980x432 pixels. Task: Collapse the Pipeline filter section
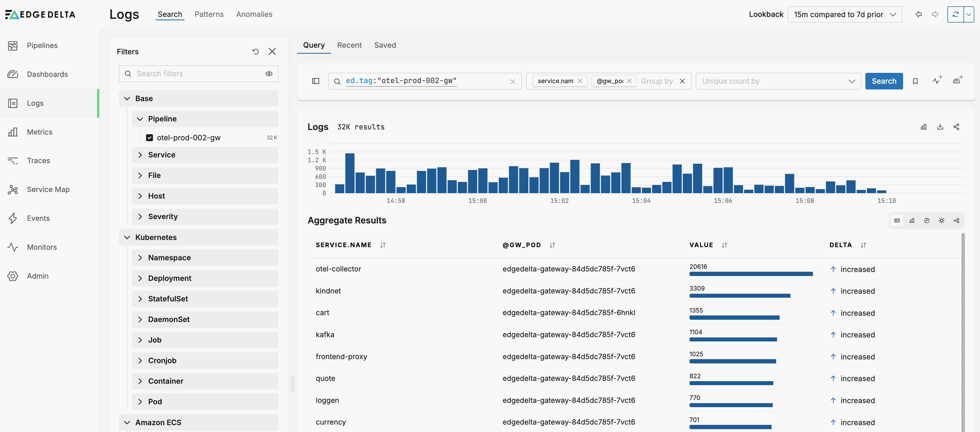[205, 119]
